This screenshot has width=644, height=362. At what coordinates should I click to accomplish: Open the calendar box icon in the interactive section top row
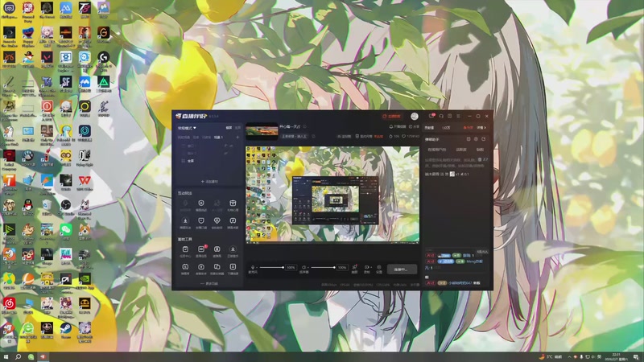233,205
